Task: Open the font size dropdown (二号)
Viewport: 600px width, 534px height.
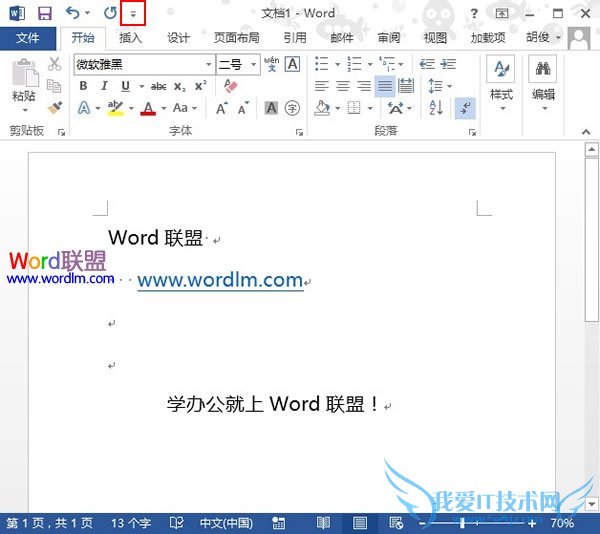Action: (253, 64)
